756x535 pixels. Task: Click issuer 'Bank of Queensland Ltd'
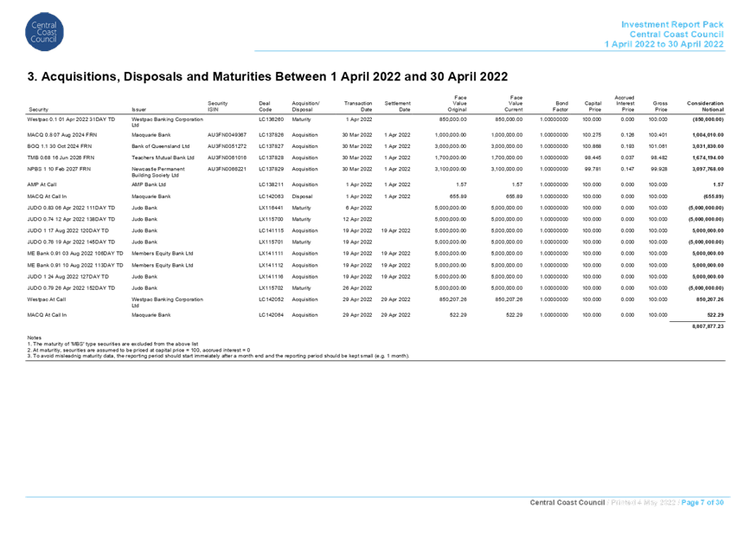(x=161, y=146)
